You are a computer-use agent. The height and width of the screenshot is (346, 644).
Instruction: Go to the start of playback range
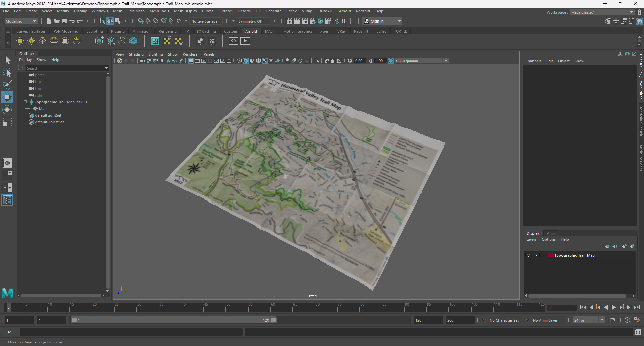tap(583, 307)
